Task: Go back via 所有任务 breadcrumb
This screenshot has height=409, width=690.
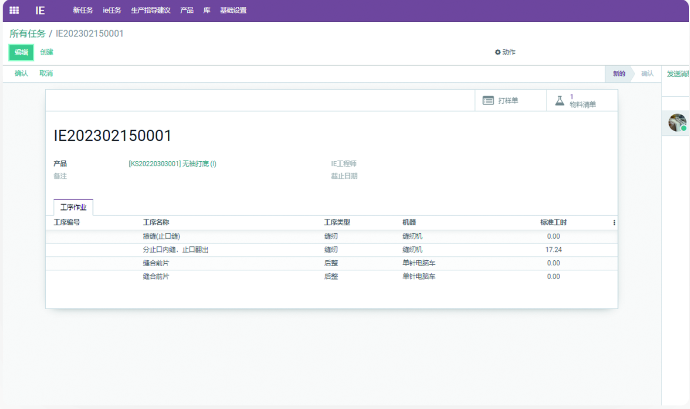Action: click(27, 33)
